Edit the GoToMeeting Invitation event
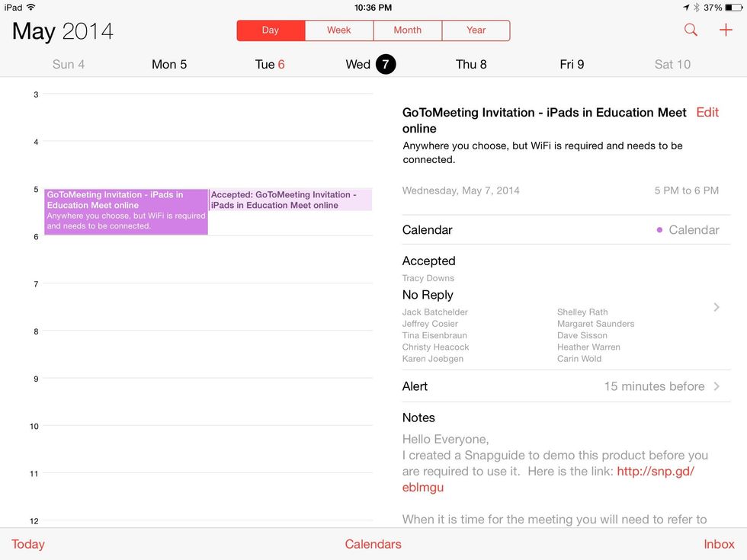 tap(707, 112)
